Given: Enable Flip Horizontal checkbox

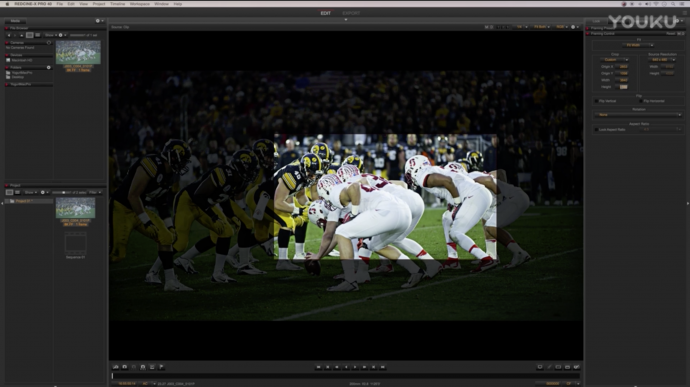Looking at the screenshot, I should click(x=641, y=101).
